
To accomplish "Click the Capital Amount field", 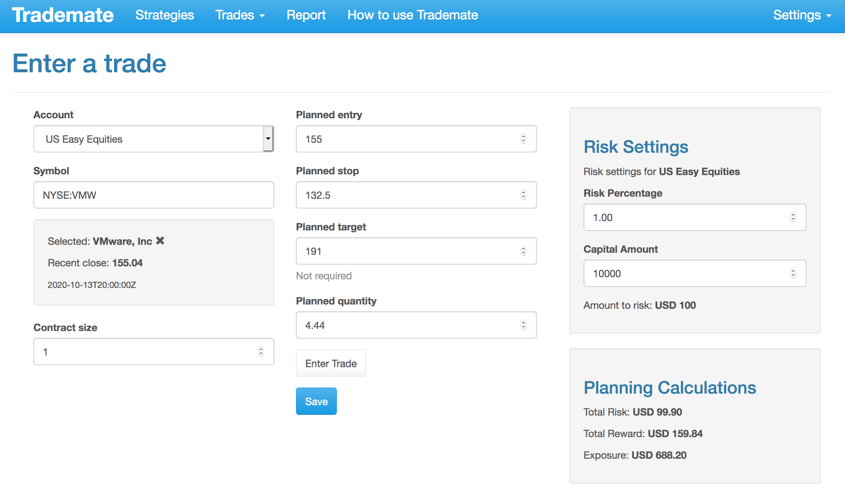I will click(x=695, y=273).
